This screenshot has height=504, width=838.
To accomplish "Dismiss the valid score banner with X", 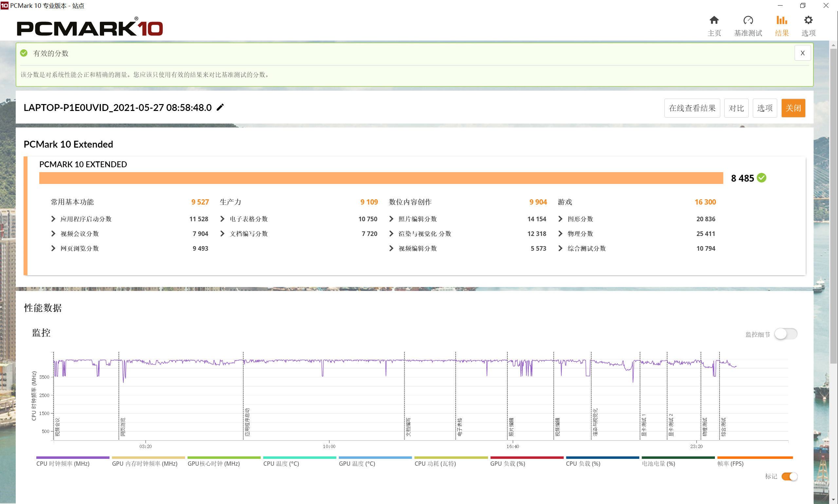I will point(802,53).
